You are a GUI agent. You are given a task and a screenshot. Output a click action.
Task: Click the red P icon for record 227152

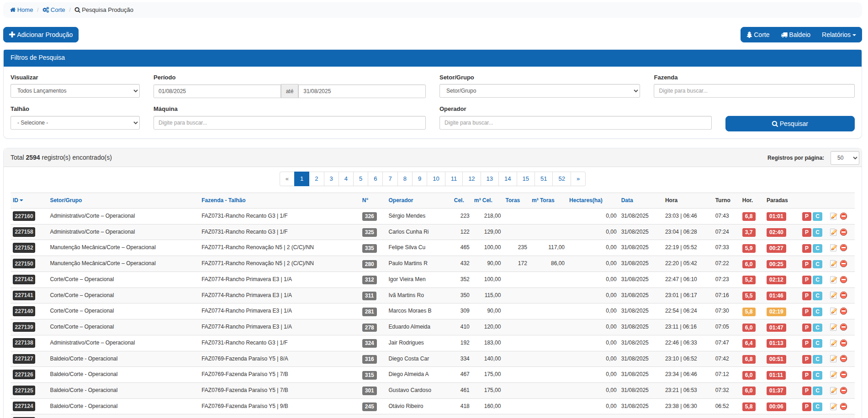coord(806,248)
